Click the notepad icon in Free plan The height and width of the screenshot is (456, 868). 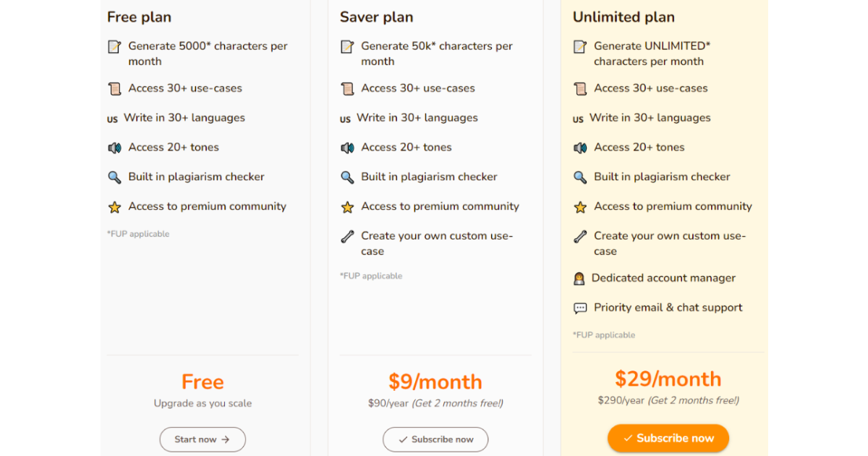point(114,46)
